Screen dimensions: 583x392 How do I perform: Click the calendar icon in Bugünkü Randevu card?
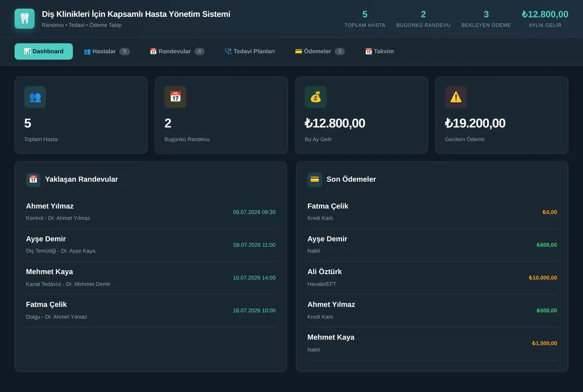coord(175,97)
